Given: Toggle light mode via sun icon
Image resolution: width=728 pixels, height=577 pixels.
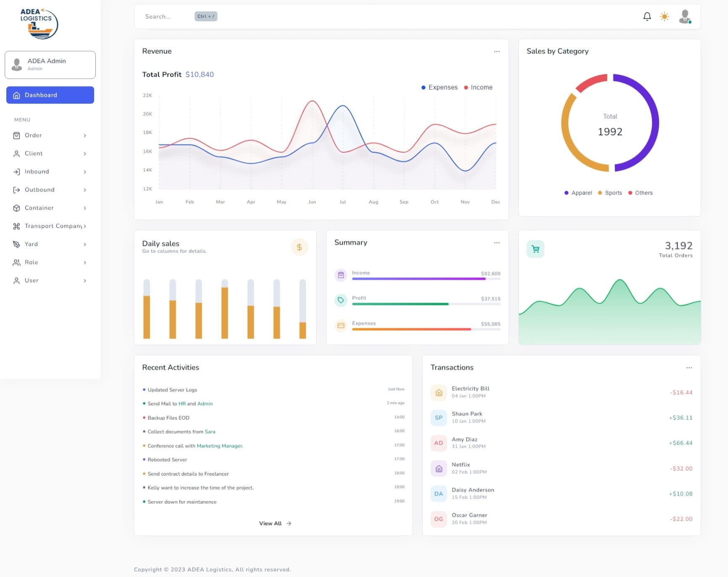Looking at the screenshot, I should (x=664, y=16).
